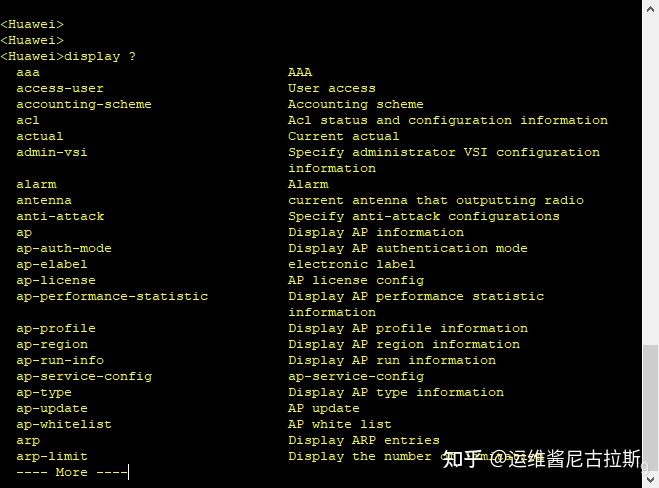This screenshot has height=488, width=659.
Task: Click the 'ap-license' command keyword
Action: [x=56, y=280]
